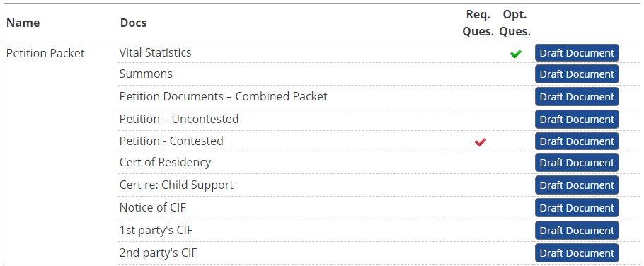Click the Docs column header
This screenshot has height=266, width=644.
pos(133,23)
